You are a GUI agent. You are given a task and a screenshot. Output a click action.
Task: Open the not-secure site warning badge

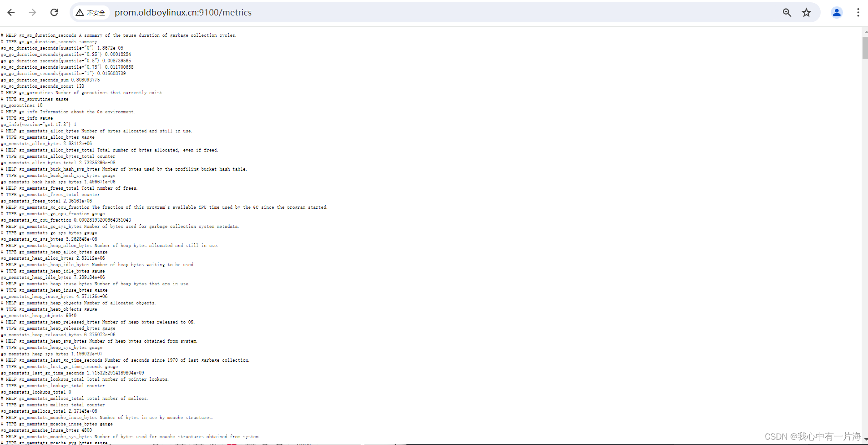coord(91,13)
